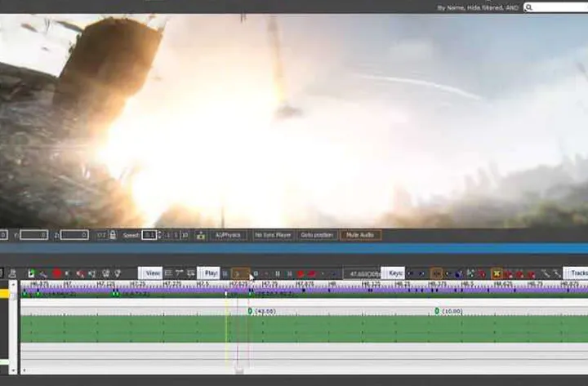Click the highlighted orange Play button
Screen dimensions: 588x386
click(x=240, y=273)
